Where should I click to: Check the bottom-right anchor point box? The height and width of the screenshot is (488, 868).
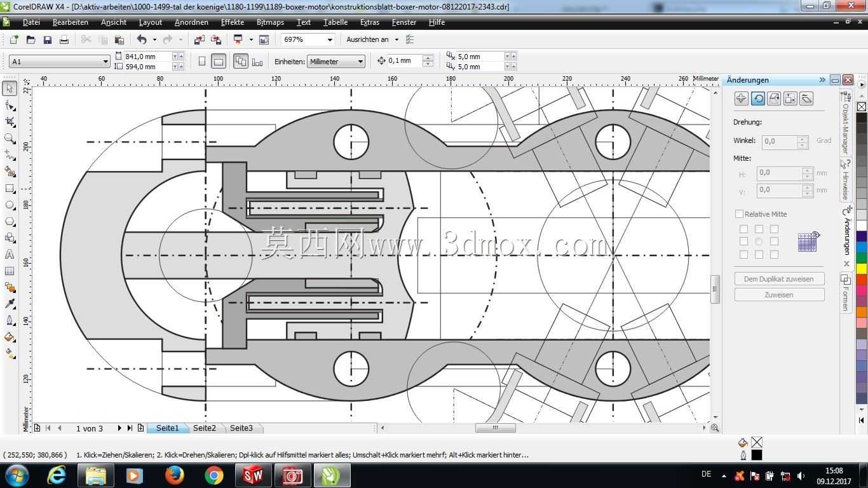tap(774, 254)
